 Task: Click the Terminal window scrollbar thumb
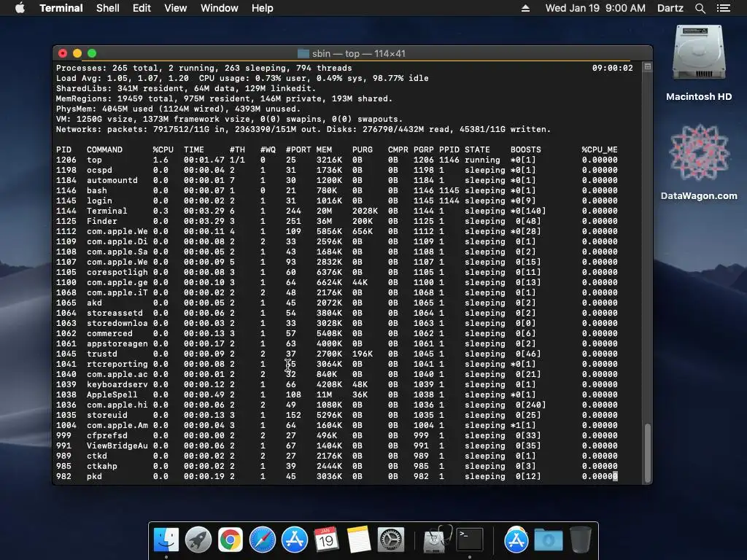pyautogui.click(x=648, y=452)
